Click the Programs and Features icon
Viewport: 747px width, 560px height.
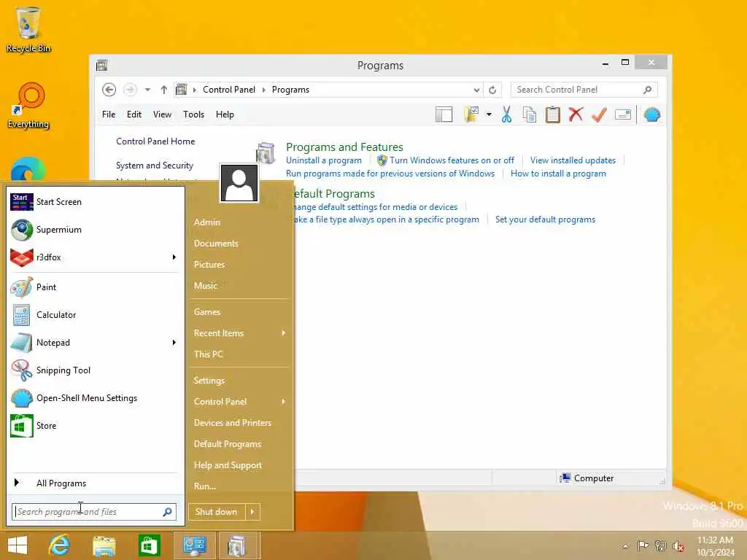point(266,153)
